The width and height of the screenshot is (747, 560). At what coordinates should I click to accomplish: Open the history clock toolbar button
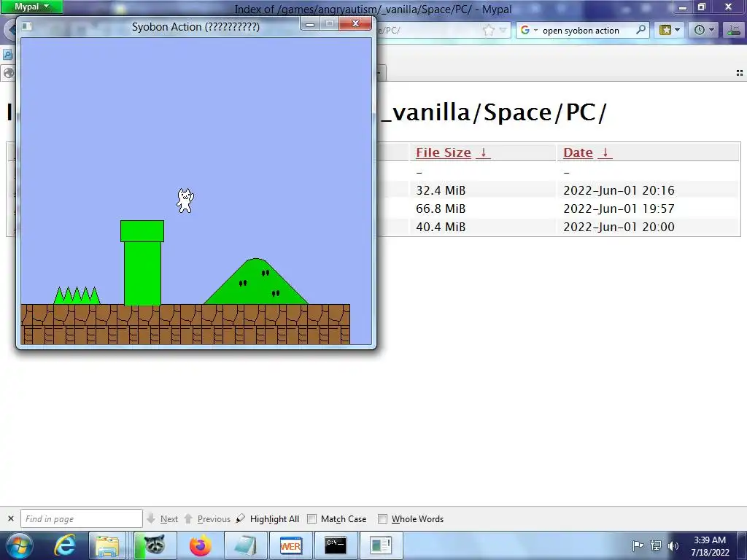coord(700,30)
